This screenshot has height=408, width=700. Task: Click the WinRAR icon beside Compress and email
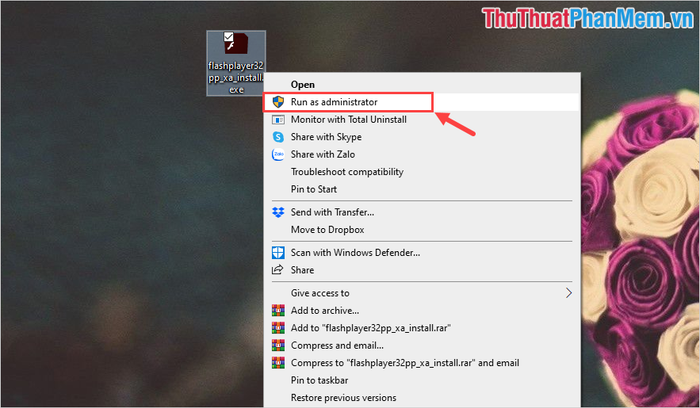click(x=278, y=345)
